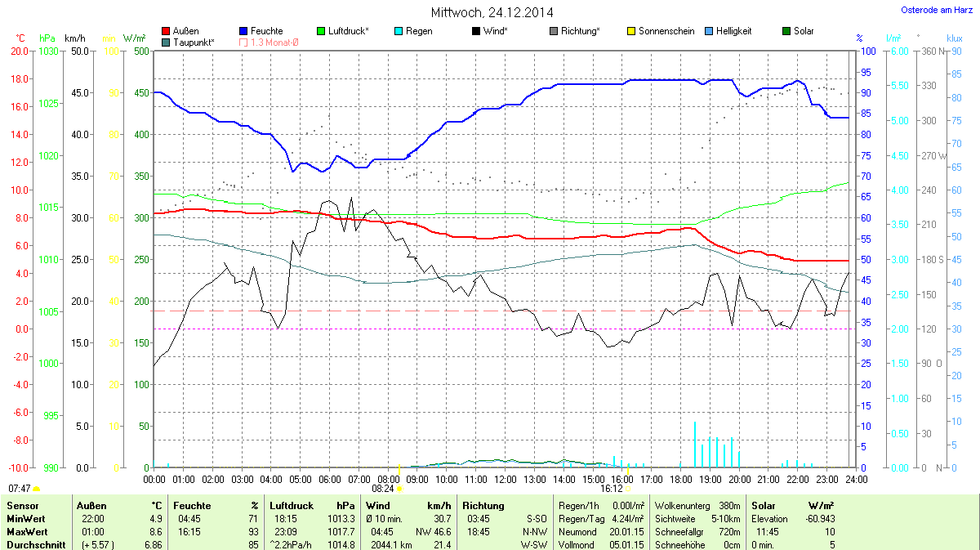This screenshot has height=550, width=980.
Task: Click the sun icon beside 07:47
Action: 38,488
